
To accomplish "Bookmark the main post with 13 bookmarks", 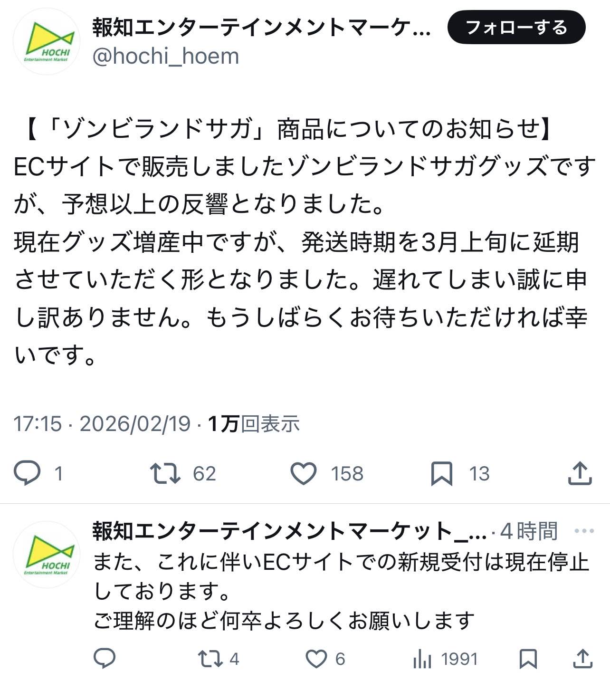I will point(441,473).
